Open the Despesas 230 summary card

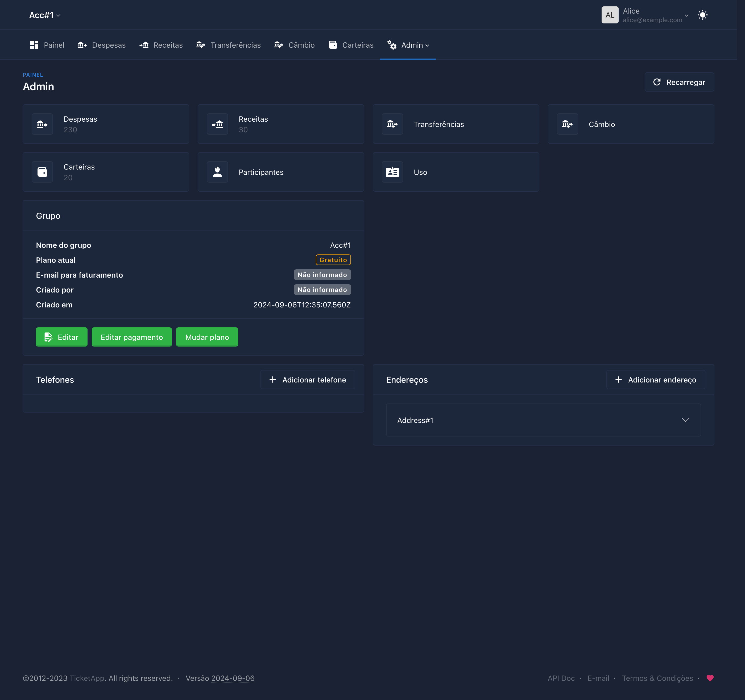click(106, 124)
